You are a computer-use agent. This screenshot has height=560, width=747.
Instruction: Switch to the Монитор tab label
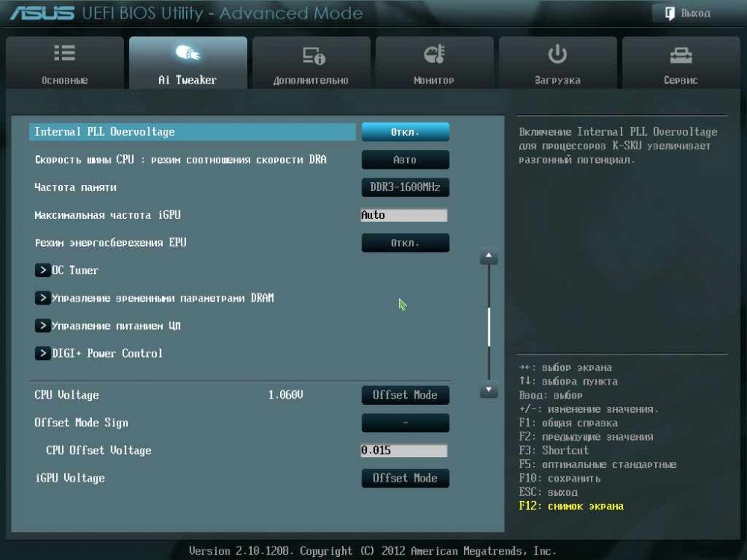click(x=434, y=81)
